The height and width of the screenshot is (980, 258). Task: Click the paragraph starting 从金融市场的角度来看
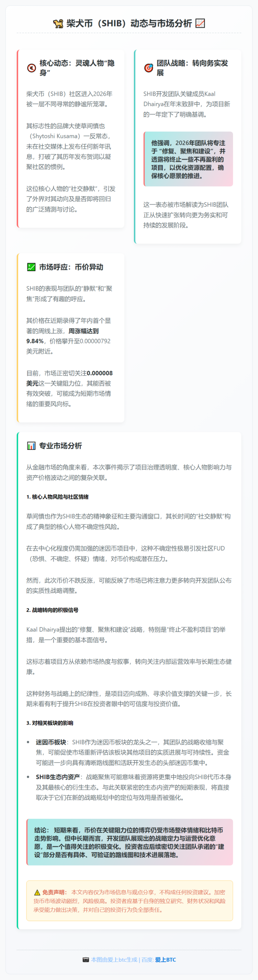click(129, 472)
